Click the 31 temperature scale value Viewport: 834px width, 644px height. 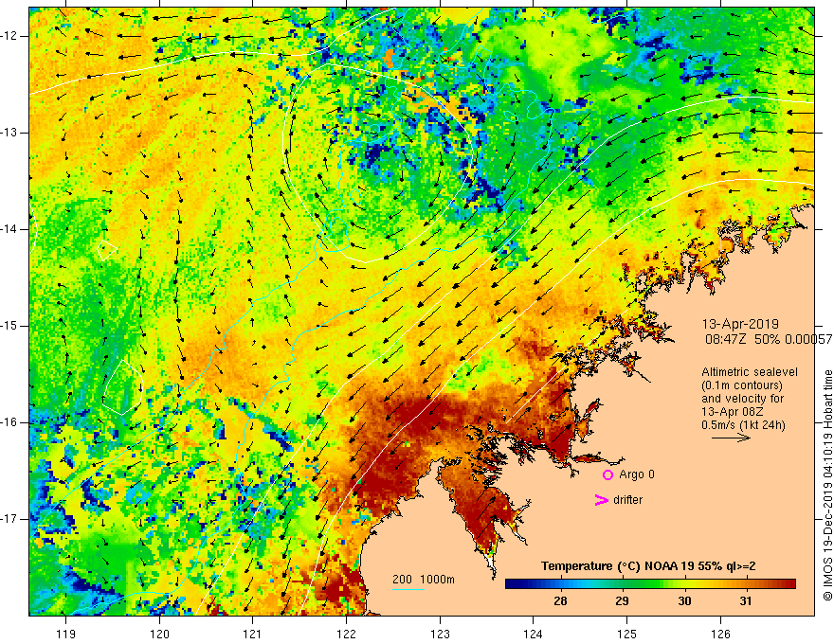746,601
